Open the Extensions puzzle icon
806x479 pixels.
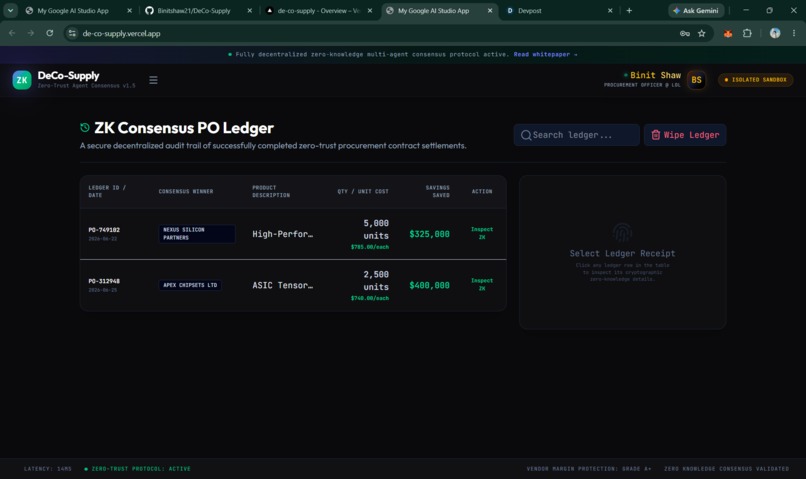747,33
